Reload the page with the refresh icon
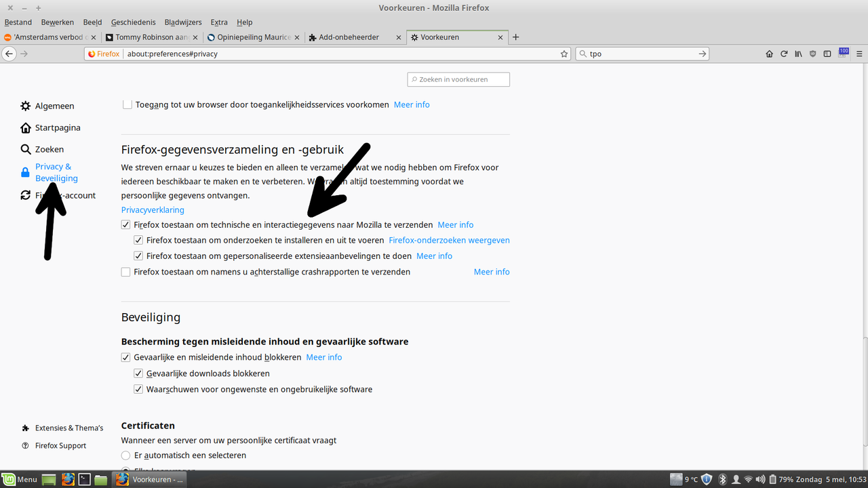This screenshot has width=868, height=488. [x=784, y=54]
